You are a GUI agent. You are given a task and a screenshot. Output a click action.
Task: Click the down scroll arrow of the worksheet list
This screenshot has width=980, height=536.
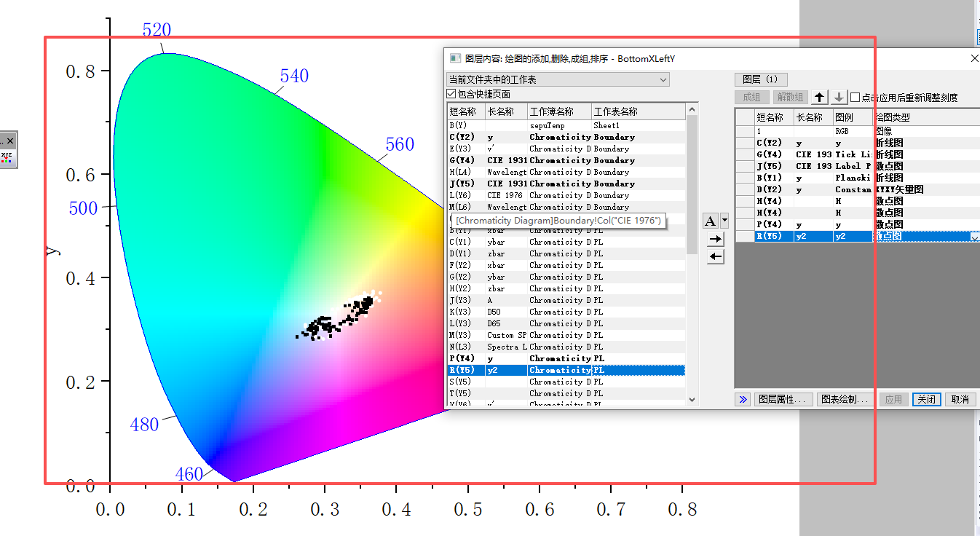coord(690,398)
